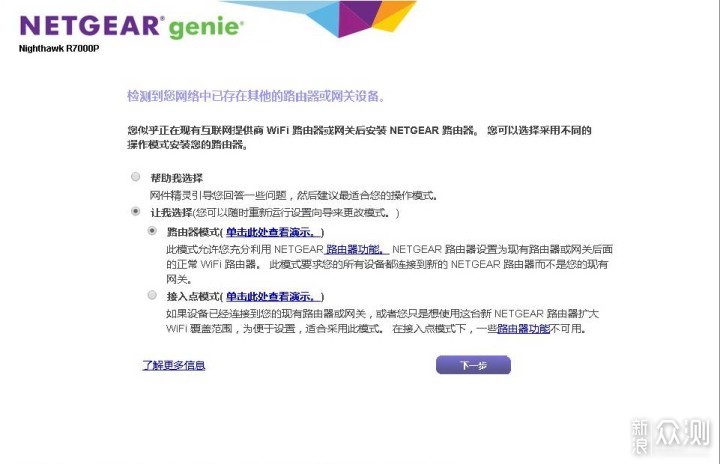Select the 帮助我选择 radio option
The image size is (720, 464).
pyautogui.click(x=135, y=177)
